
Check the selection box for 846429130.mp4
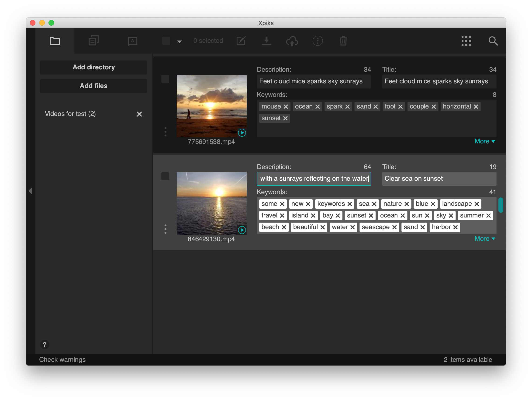tap(165, 176)
